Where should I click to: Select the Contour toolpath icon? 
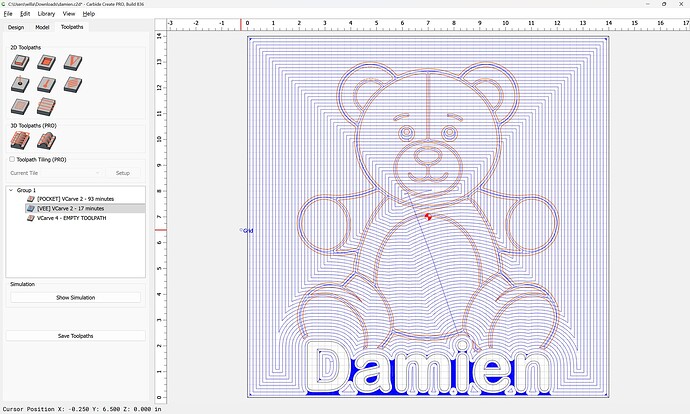[19, 63]
